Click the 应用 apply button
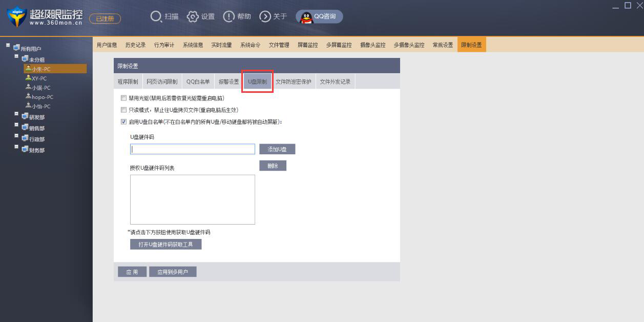 (x=132, y=272)
